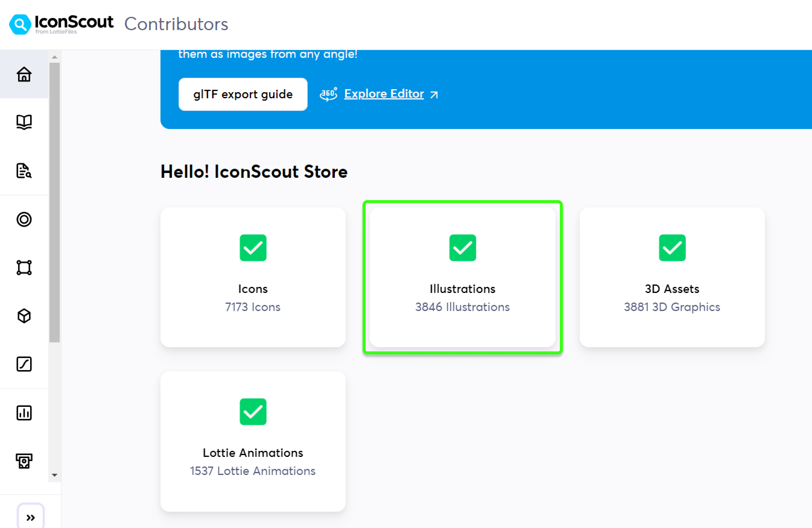Click the 'from LottieFiles' tagline text
Viewport: 812px width, 528px height.
(x=56, y=32)
